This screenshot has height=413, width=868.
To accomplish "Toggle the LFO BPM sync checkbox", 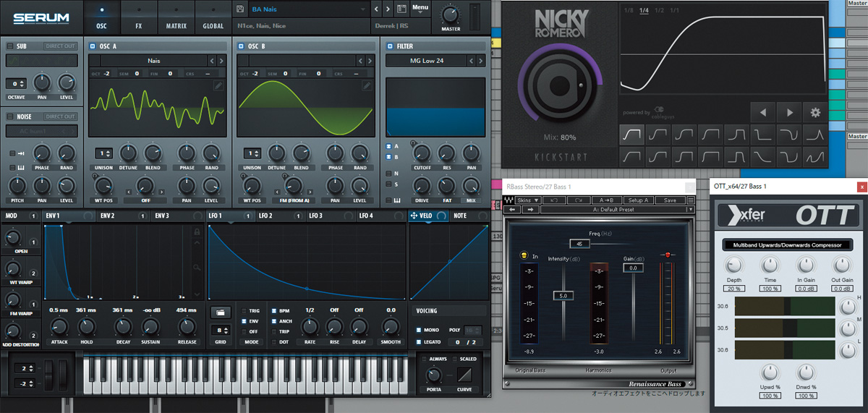I will click(273, 311).
